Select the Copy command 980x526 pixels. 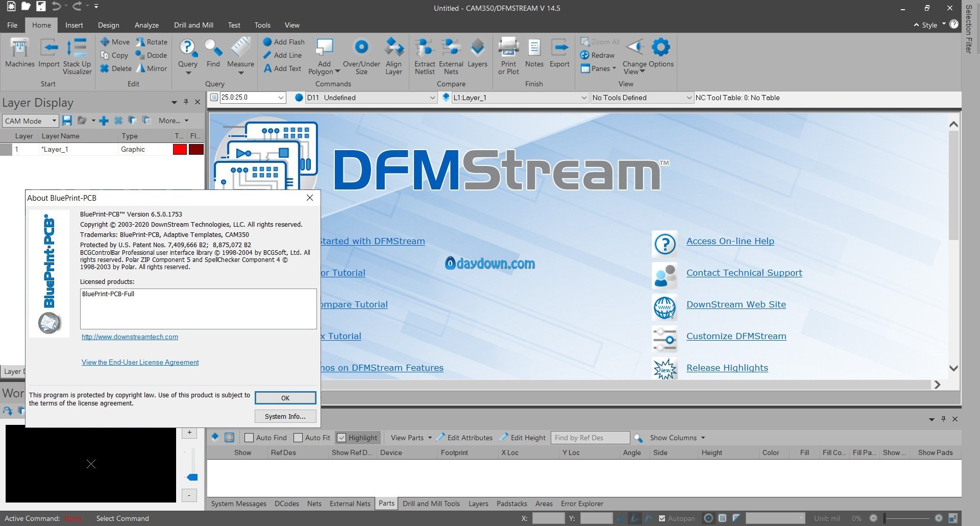click(x=114, y=55)
